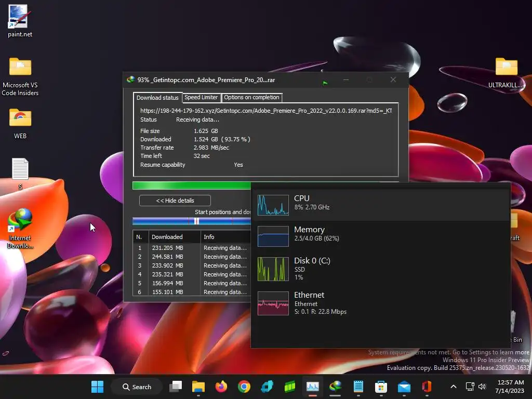Open the clock and date flyout
The width and height of the screenshot is (532, 399).
tap(510, 387)
